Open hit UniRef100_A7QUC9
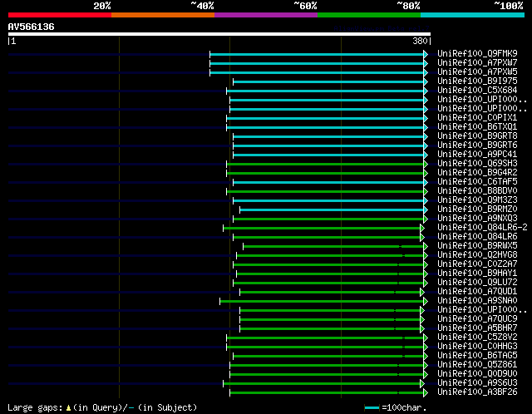Screen dimensions: 532x414 [477, 319]
